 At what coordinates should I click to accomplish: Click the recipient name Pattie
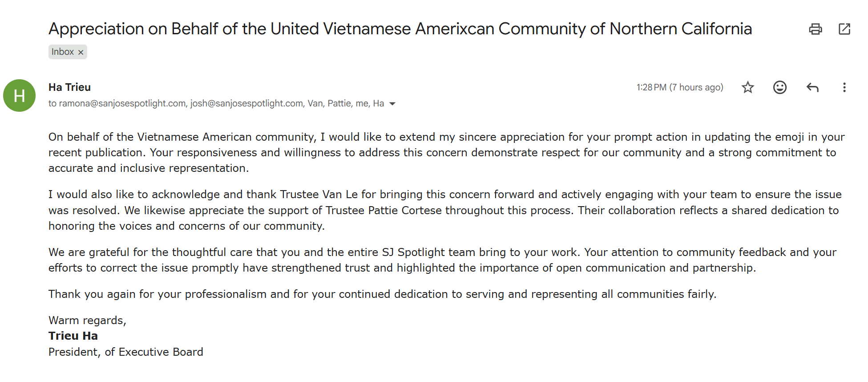(339, 103)
